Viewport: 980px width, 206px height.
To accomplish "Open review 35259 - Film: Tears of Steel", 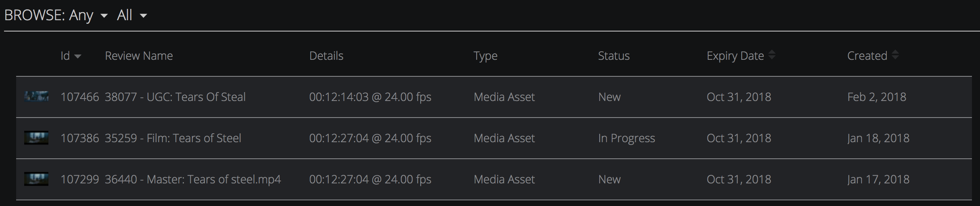I will [x=173, y=138].
